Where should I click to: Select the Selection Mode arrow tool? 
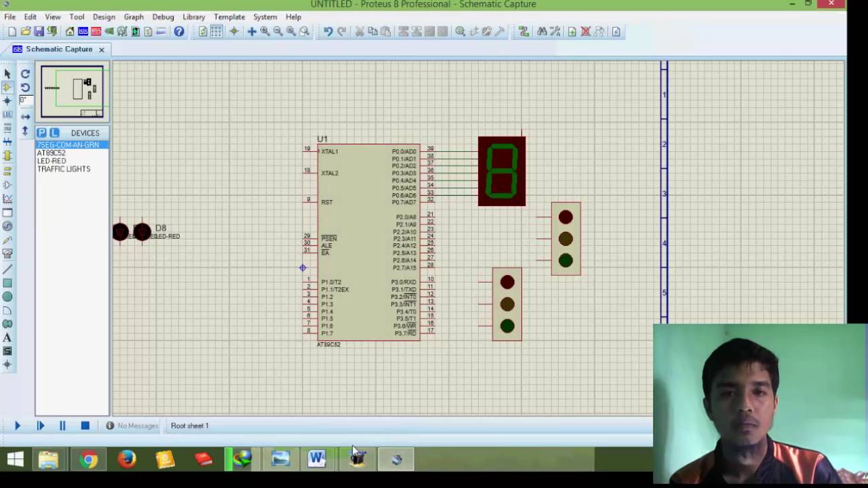7,73
